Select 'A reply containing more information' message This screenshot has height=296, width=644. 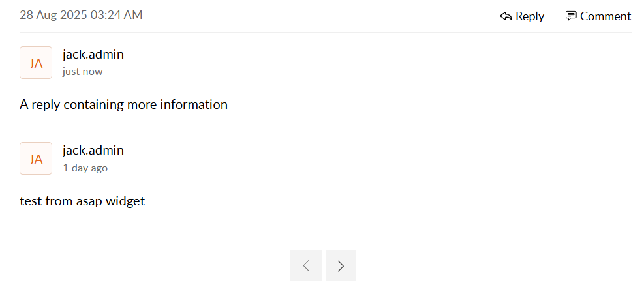pos(123,104)
